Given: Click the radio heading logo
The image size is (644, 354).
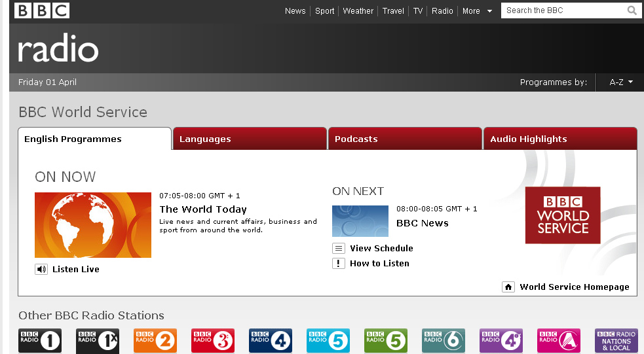Looking at the screenshot, I should 58,48.
